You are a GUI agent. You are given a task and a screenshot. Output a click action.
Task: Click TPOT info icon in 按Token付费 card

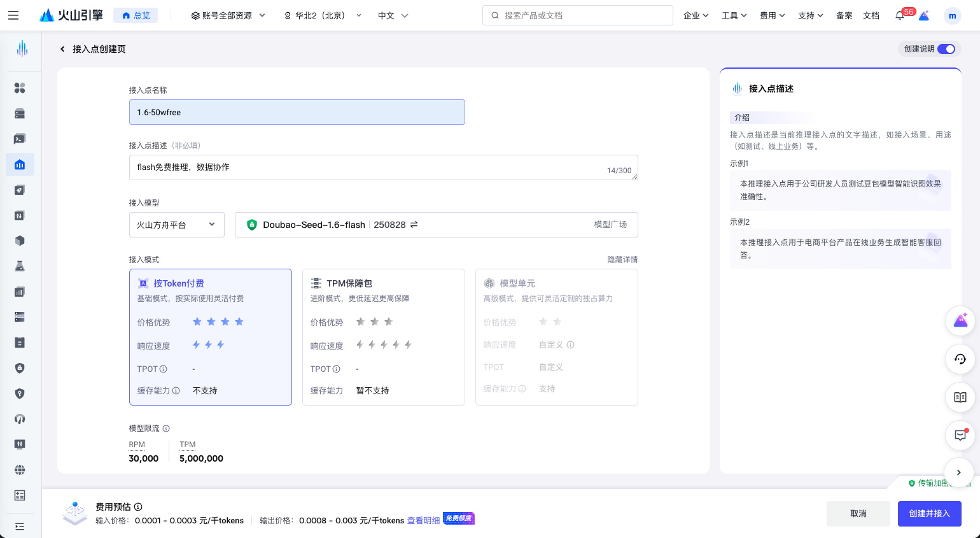[164, 369]
